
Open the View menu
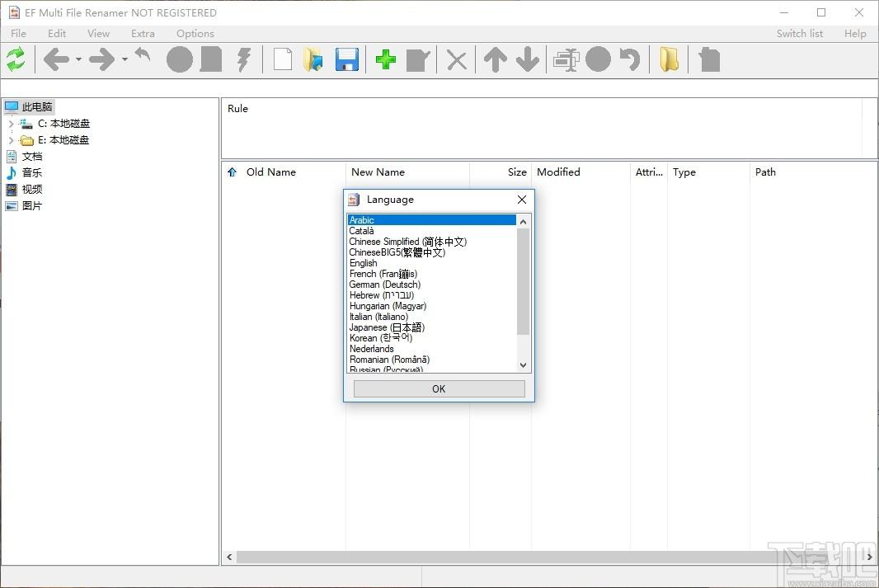[98, 34]
